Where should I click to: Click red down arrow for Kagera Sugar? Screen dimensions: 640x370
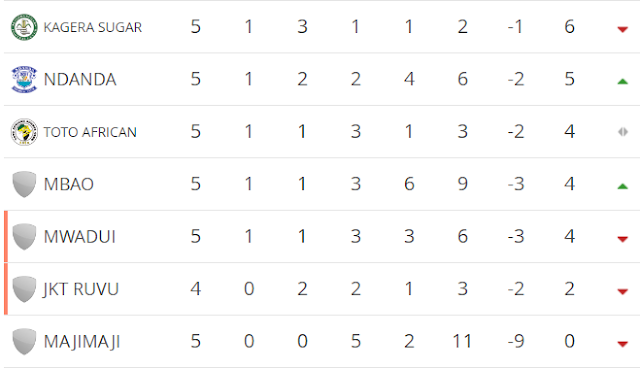622,29
